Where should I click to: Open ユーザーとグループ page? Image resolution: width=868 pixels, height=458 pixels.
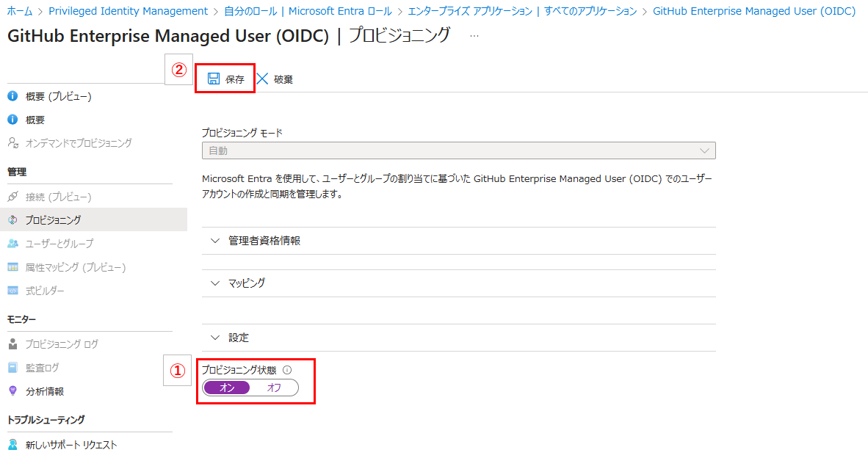pos(59,244)
